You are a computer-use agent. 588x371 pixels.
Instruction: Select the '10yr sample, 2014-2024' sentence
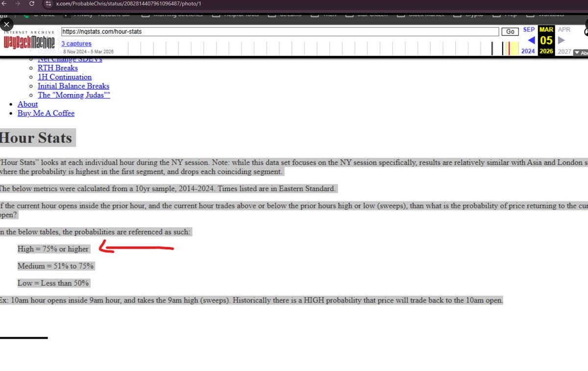tap(168, 189)
